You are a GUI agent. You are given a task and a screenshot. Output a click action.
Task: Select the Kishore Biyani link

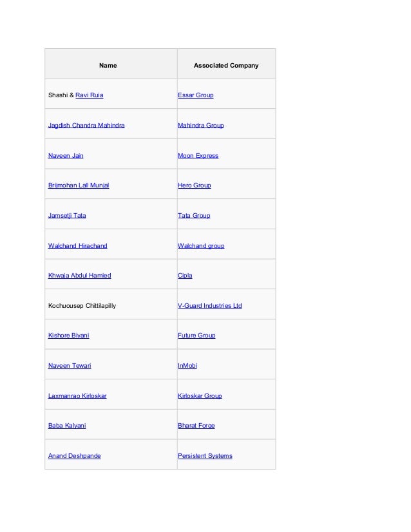(x=68, y=335)
